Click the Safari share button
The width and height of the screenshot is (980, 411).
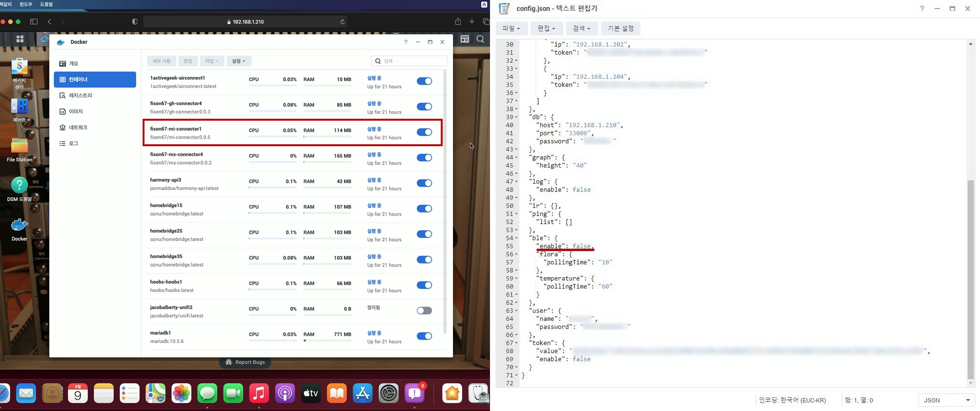pos(458,22)
